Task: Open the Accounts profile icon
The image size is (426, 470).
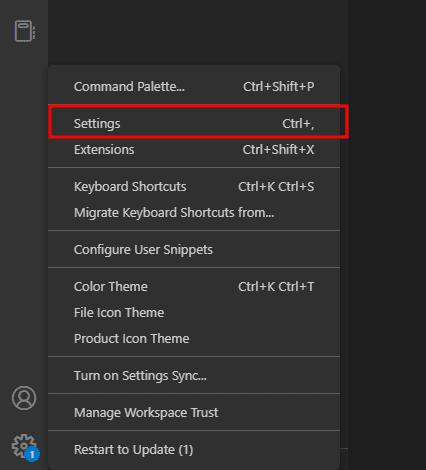Action: (24, 398)
